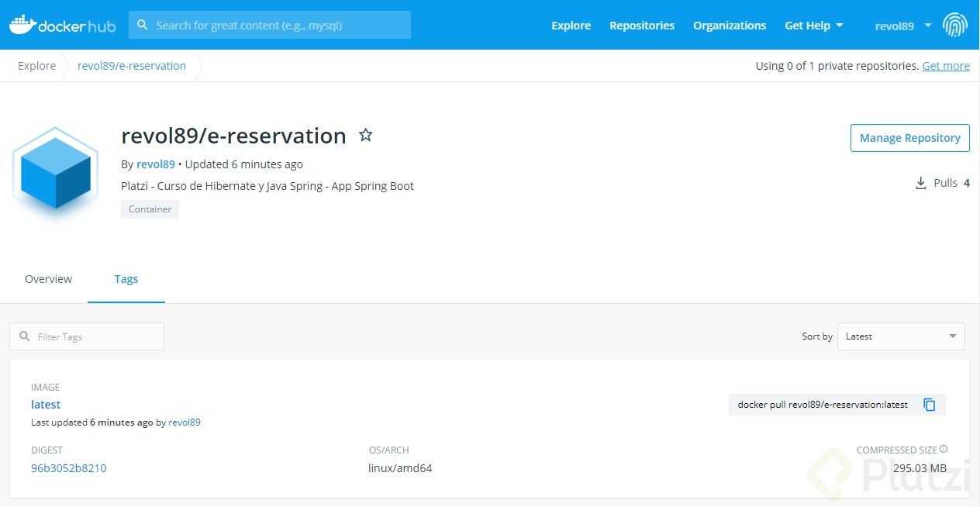Click the Manage Repository button
980x507 pixels.
[x=909, y=138]
